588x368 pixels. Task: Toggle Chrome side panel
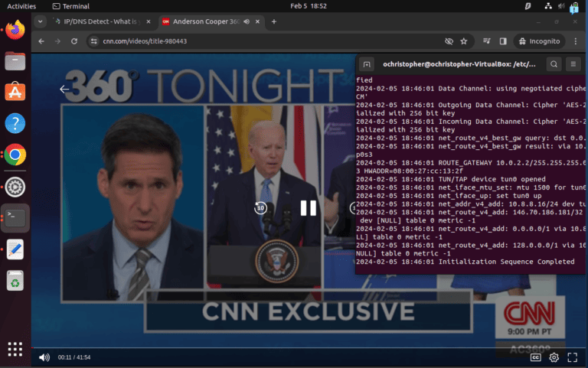503,41
